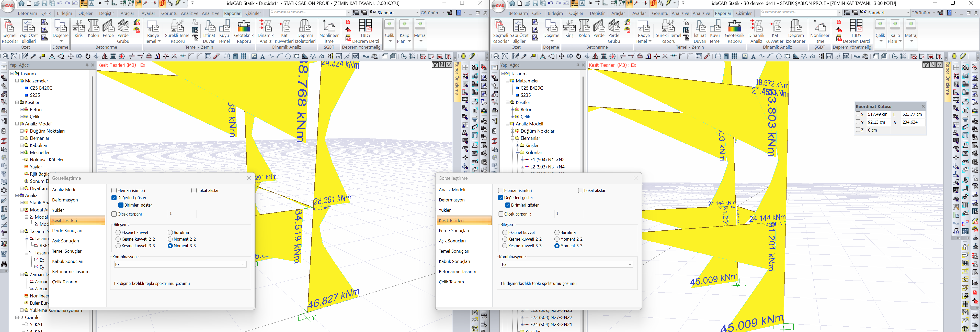Click Temel Sonuçları in 30 derece Görselleştirme list
The image size is (980, 332).
click(x=464, y=251)
